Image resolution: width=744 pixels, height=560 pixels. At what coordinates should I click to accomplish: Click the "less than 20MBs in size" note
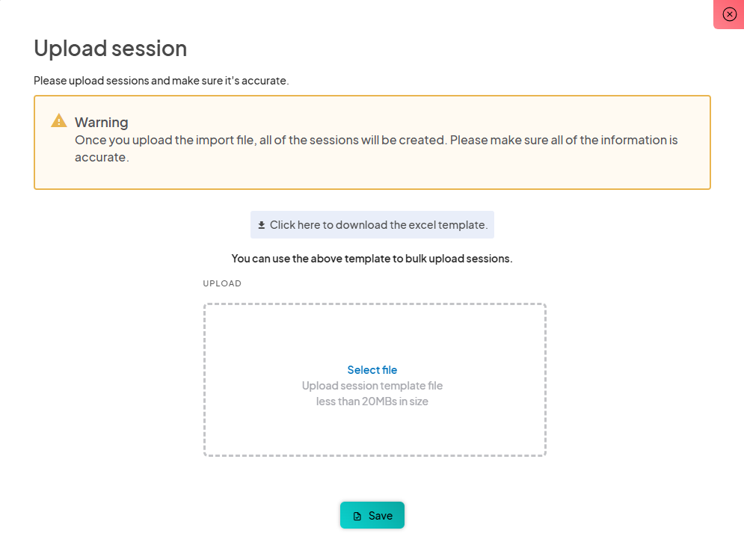(x=372, y=401)
